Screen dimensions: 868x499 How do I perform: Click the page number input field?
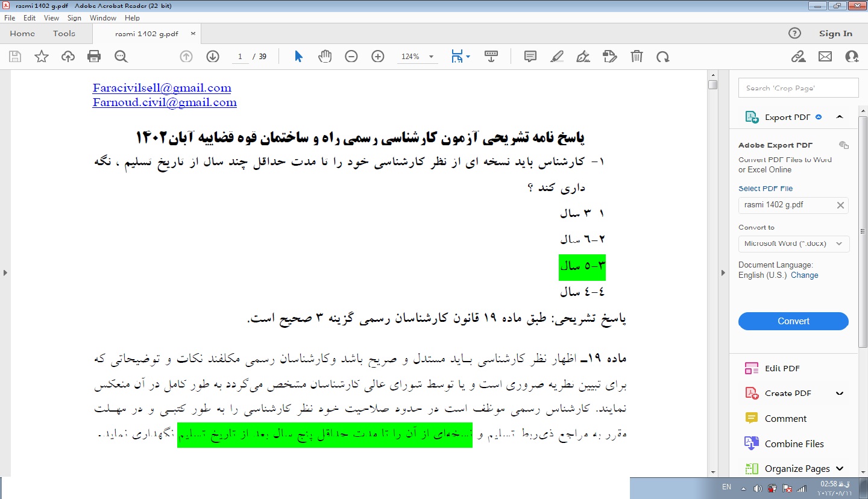240,57
